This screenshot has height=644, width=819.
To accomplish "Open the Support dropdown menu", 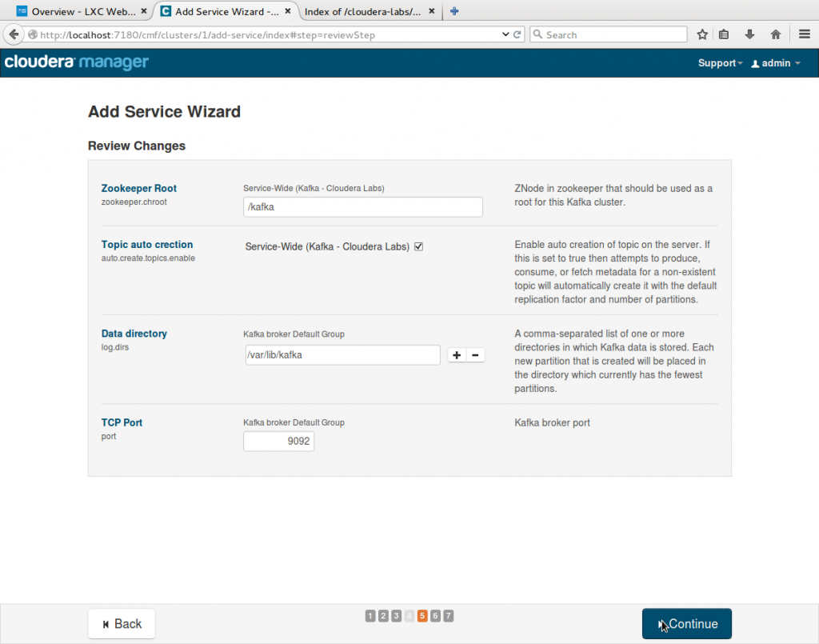I will [720, 63].
